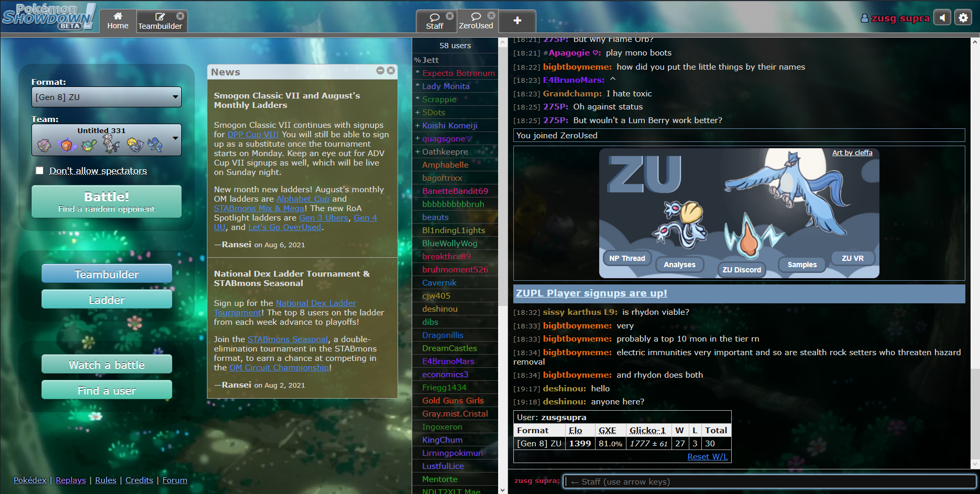Switch to the ZeroUsed chat tab
Screen dimensions: 980x494
tap(476, 21)
